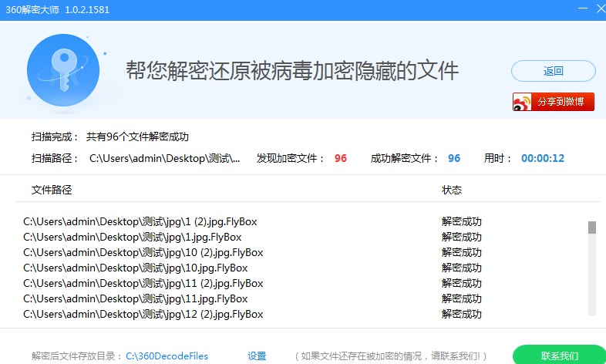
Task: Click the 状态 column header
Action: (452, 190)
